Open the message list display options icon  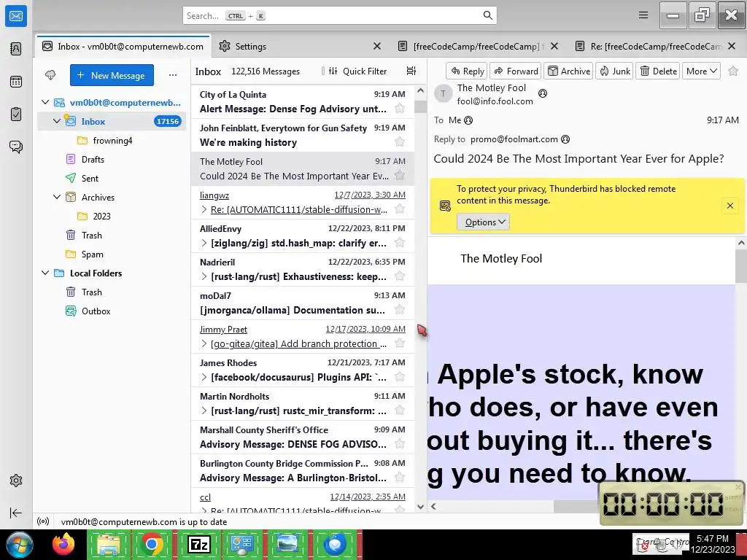coord(411,71)
